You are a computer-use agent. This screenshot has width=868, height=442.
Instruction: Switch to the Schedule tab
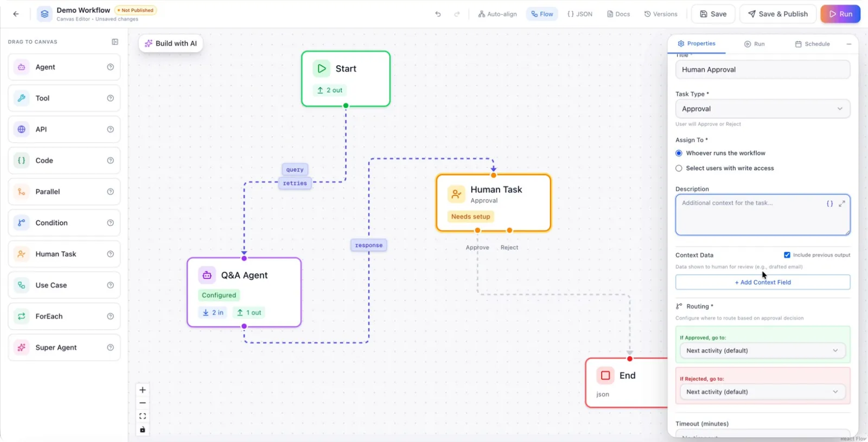tap(813, 44)
